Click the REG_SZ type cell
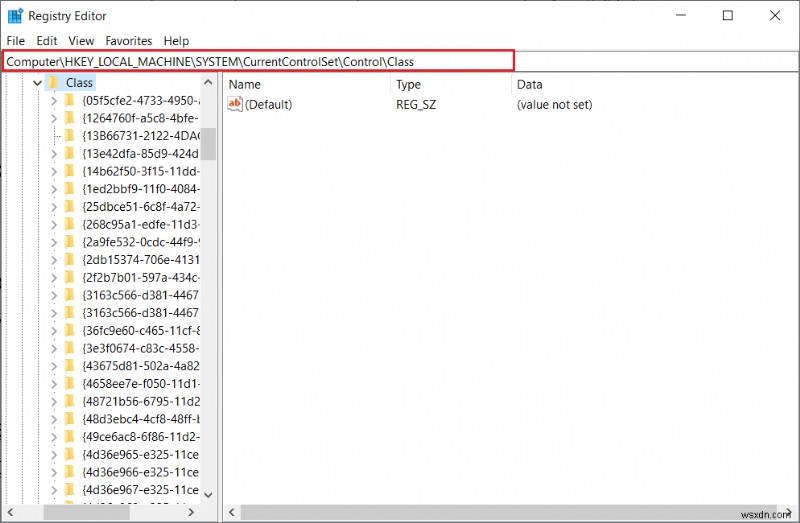Screen dimensions: 800x523 click(x=416, y=105)
